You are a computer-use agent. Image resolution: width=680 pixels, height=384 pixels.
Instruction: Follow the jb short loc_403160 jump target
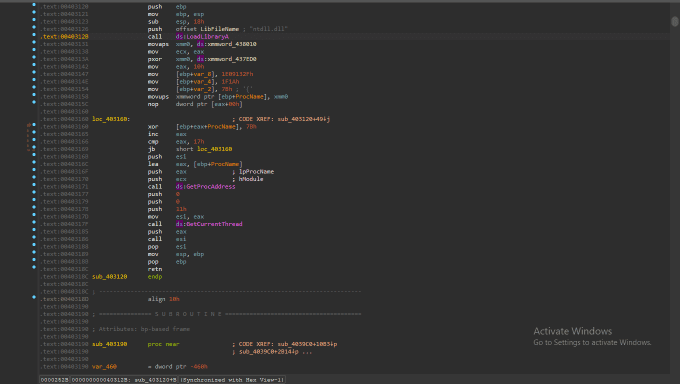tap(215, 149)
